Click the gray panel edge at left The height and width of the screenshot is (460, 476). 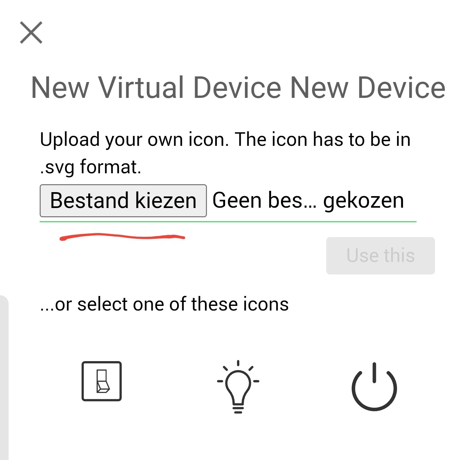(4, 377)
